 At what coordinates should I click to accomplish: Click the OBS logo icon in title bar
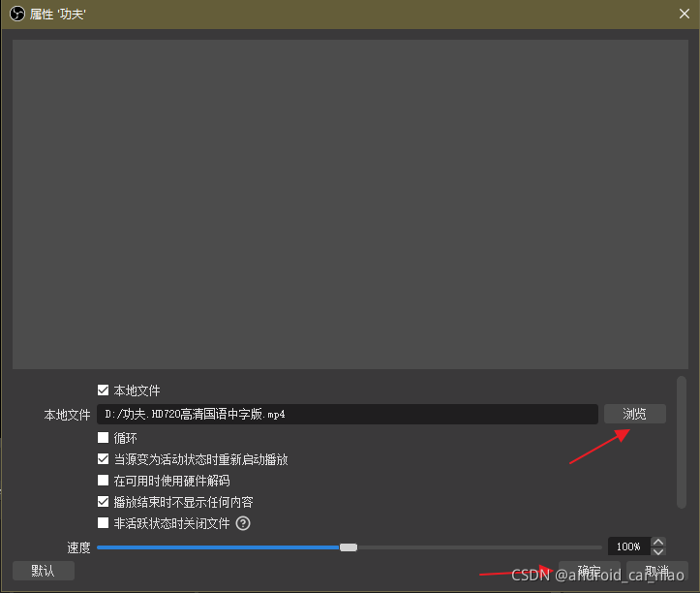17,14
